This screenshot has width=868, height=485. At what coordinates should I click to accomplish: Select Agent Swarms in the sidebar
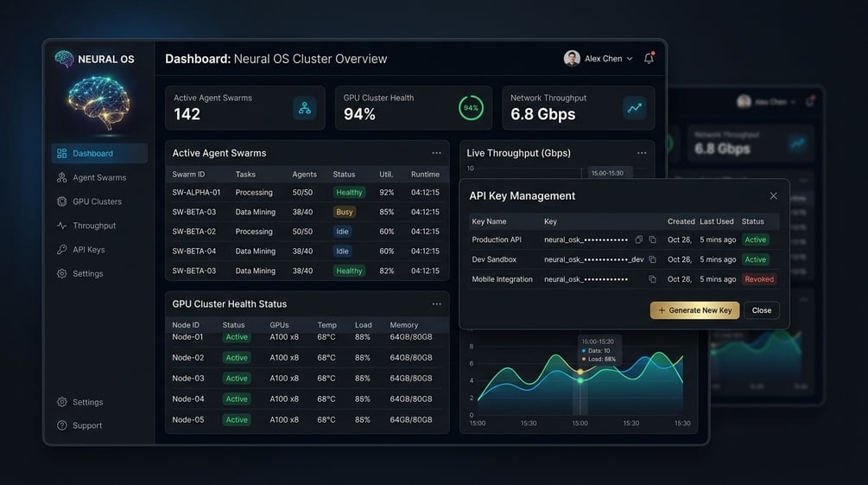pos(99,177)
